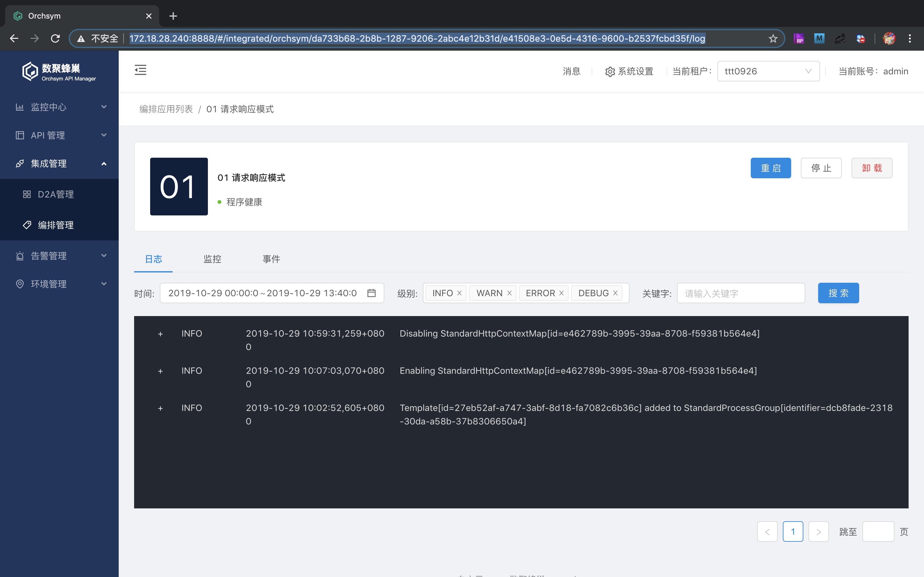Expand the first INFO log entry
Image resolution: width=924 pixels, height=577 pixels.
(160, 334)
